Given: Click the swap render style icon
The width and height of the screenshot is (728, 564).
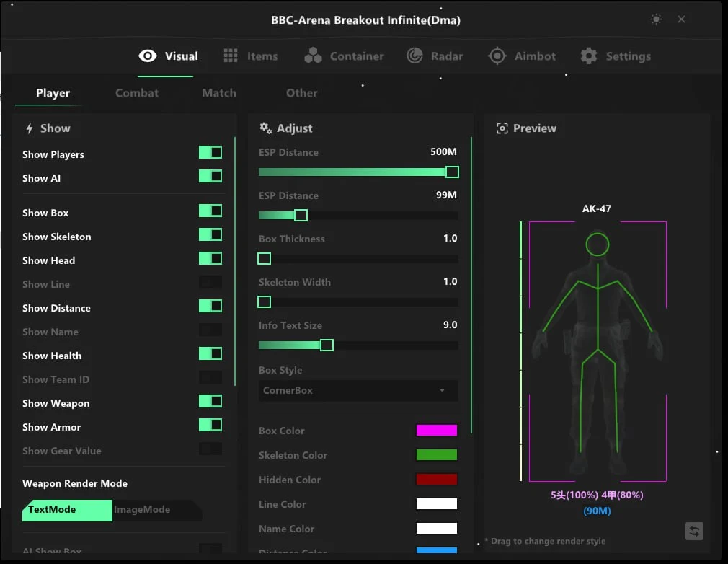Looking at the screenshot, I should coord(694,531).
